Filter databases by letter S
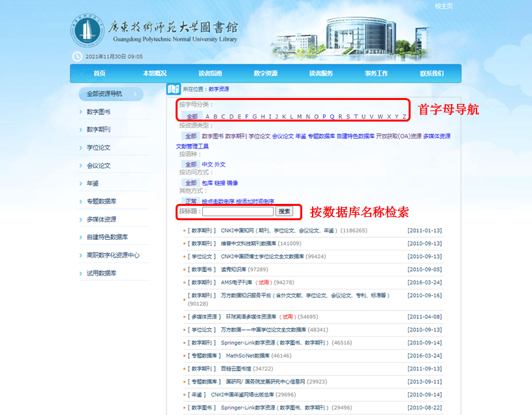This screenshot has height=415, width=532. point(348,117)
